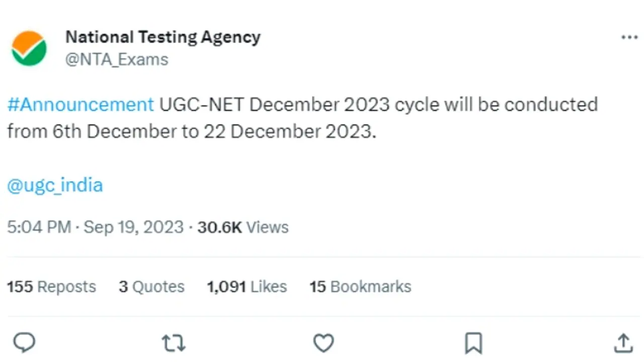Open the 3 Quotes list
Viewport: 644px width, 362px height.
[x=151, y=286]
